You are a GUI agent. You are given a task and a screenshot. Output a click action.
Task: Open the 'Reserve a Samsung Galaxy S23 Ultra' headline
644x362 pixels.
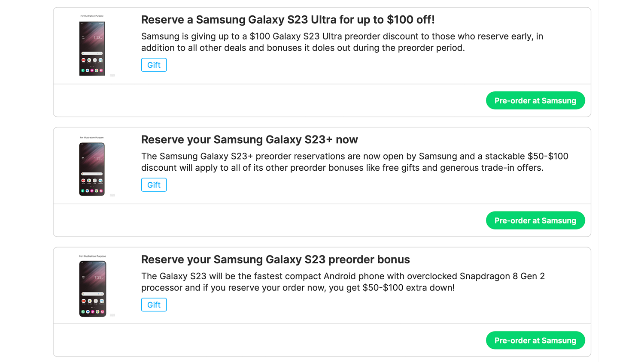click(x=288, y=20)
